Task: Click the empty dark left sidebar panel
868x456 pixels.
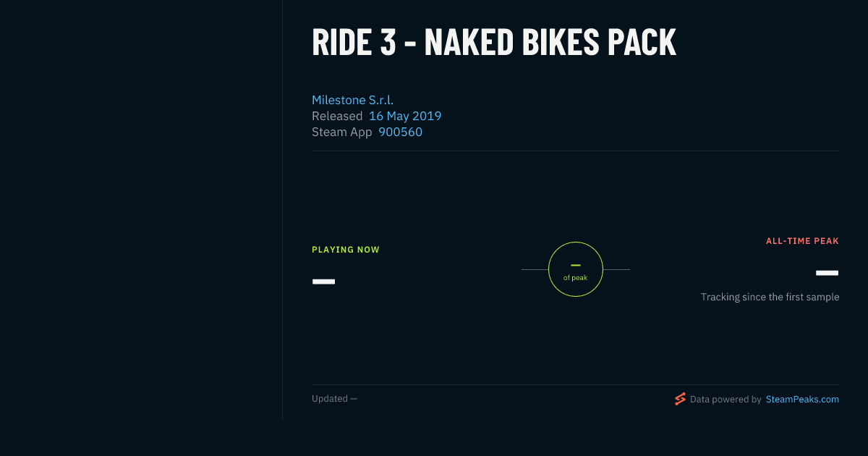Action: tap(141, 210)
